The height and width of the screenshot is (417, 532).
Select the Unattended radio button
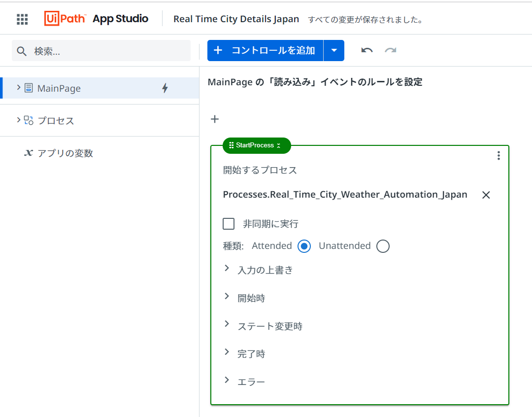pyautogui.click(x=383, y=246)
